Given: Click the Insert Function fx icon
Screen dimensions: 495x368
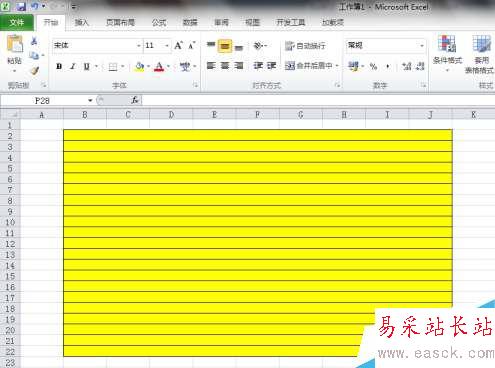Looking at the screenshot, I should (x=135, y=100).
